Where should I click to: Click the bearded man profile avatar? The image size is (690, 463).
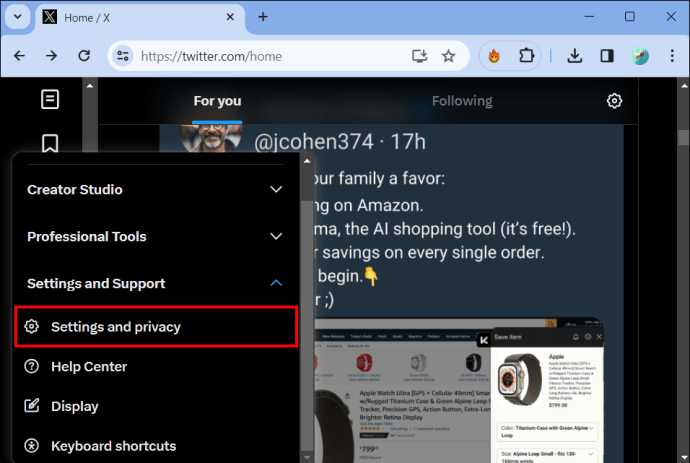211,138
